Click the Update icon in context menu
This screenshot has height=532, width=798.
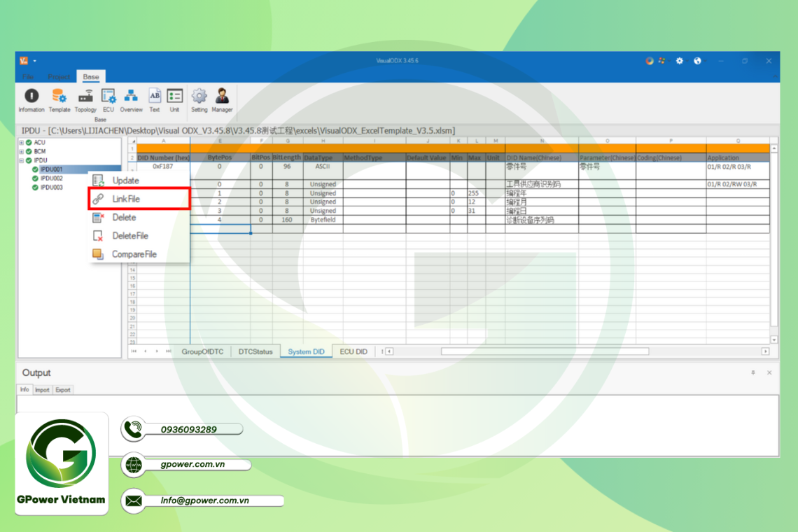(98, 180)
